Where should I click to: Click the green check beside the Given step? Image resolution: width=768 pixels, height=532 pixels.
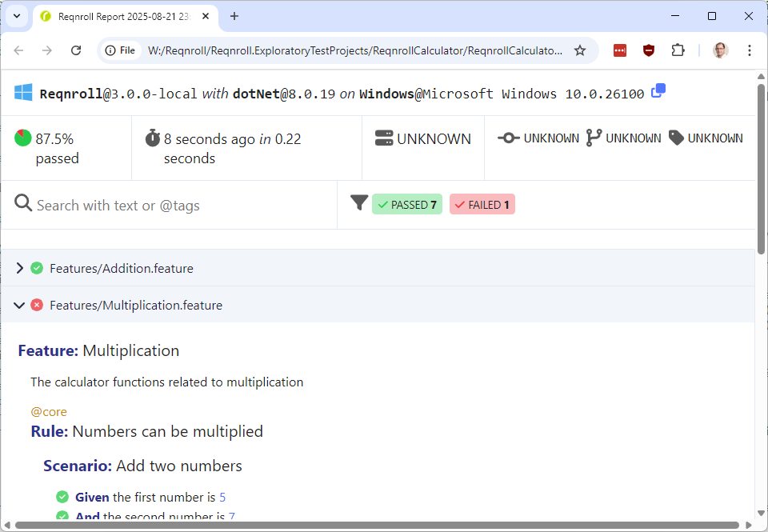[x=62, y=497]
